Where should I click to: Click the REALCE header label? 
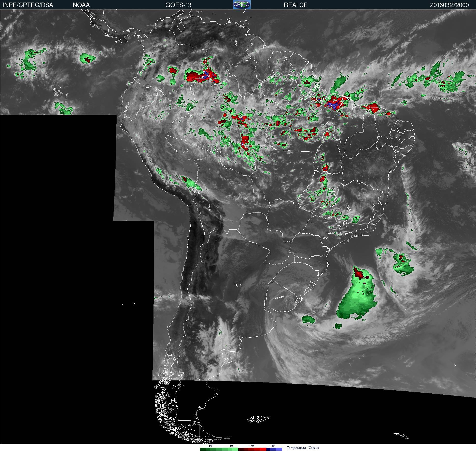(x=296, y=5)
